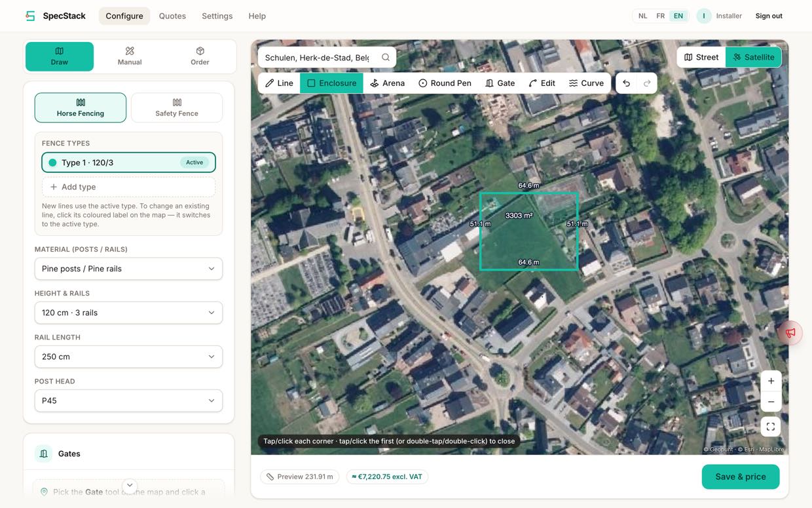Select the Round Pen tool
The height and width of the screenshot is (508, 812).
[x=445, y=83]
